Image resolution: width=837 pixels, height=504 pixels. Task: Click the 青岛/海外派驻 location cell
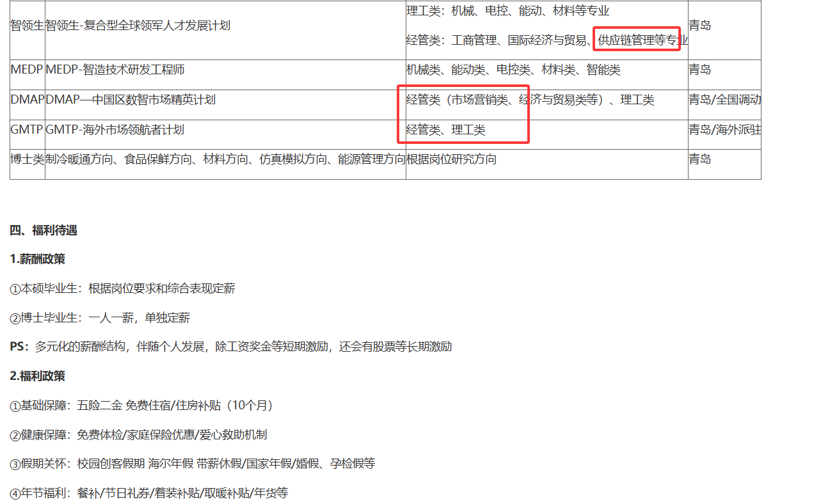724,130
